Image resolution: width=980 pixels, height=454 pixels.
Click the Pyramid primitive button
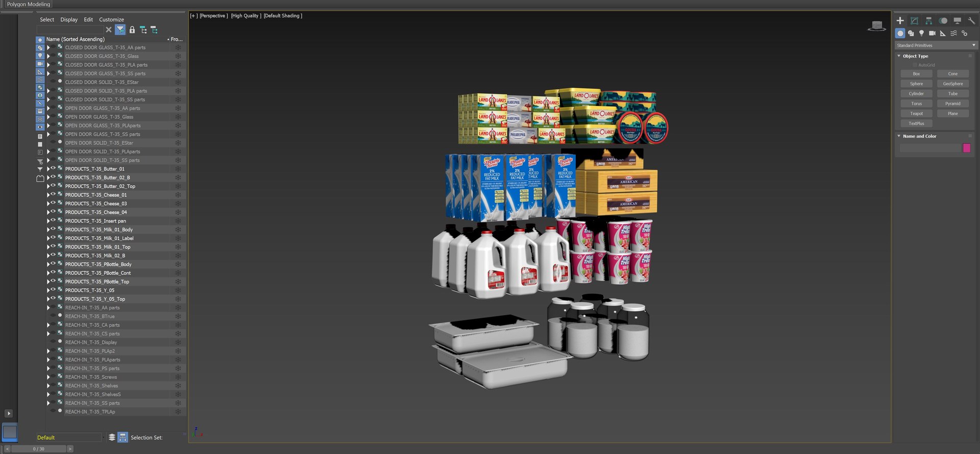click(953, 104)
